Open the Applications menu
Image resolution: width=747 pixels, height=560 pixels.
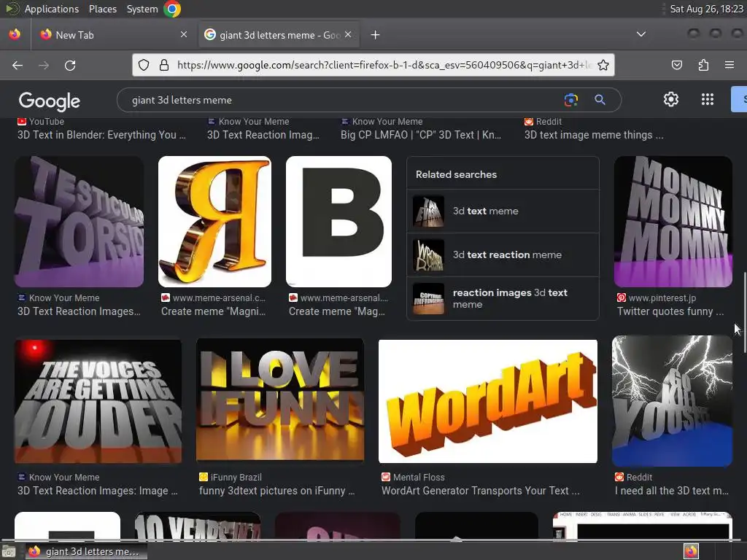(52, 9)
